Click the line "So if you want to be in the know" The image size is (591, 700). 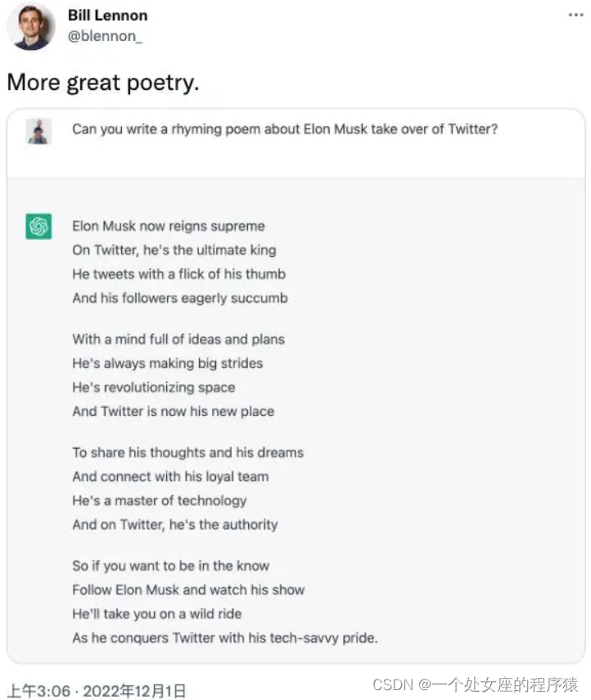[x=170, y=566]
